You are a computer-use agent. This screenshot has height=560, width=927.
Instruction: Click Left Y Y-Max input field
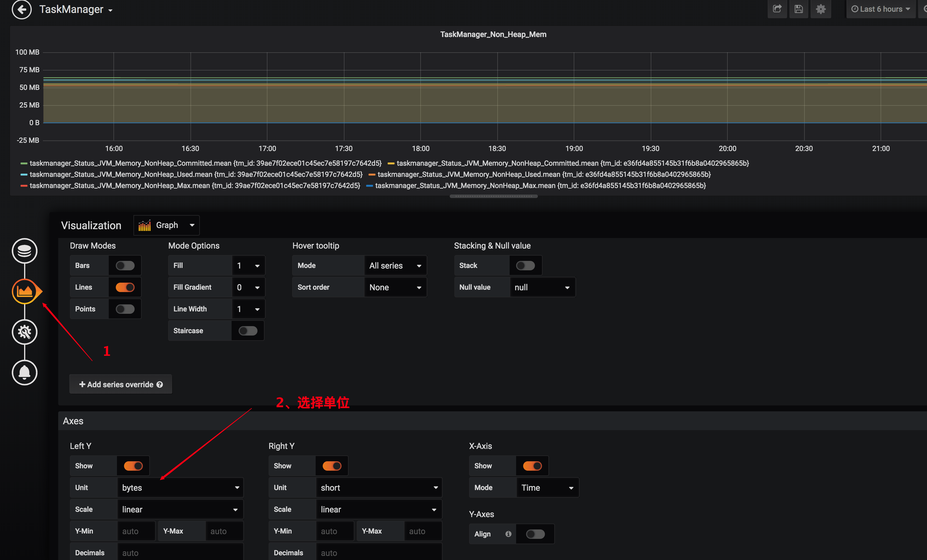pos(225,532)
